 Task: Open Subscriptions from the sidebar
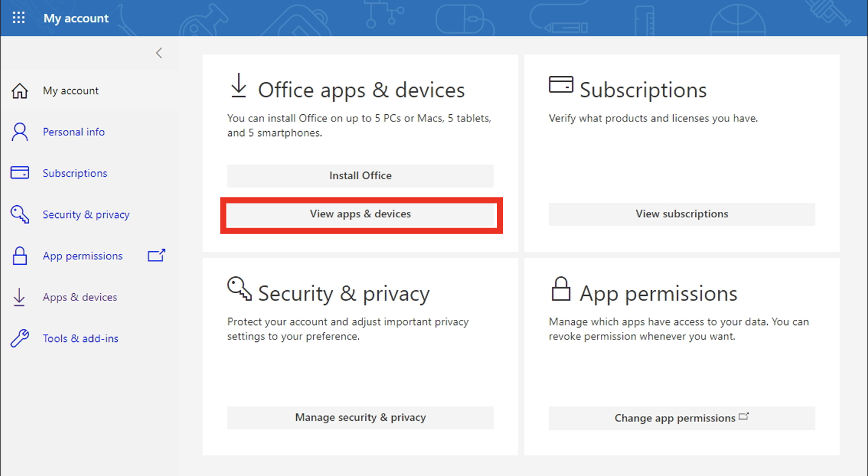click(75, 173)
